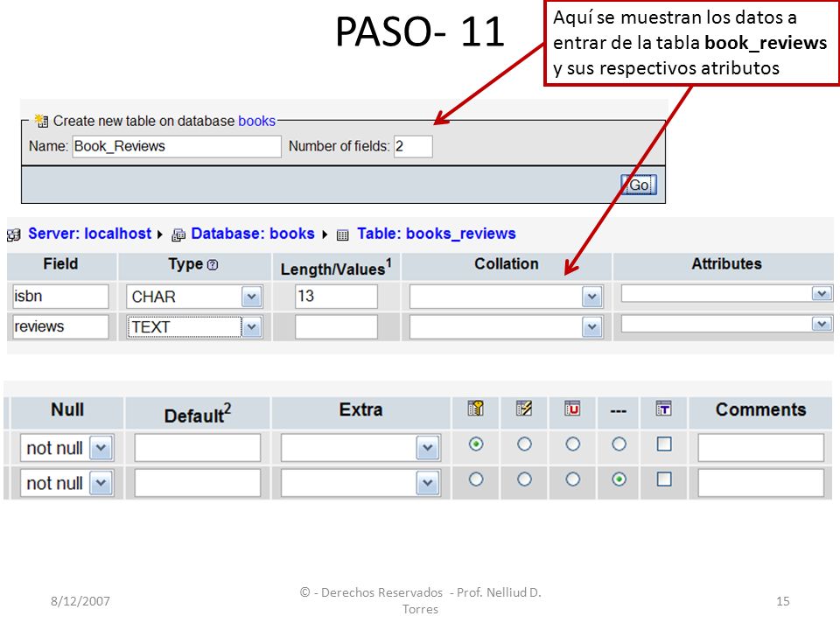Select primary key radio for isbn row

[476, 444]
